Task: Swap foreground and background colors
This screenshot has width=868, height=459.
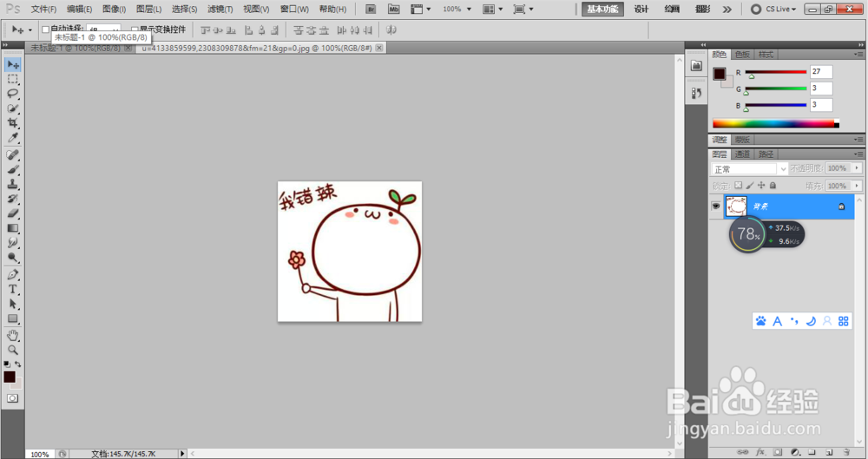Action: pos(18,364)
